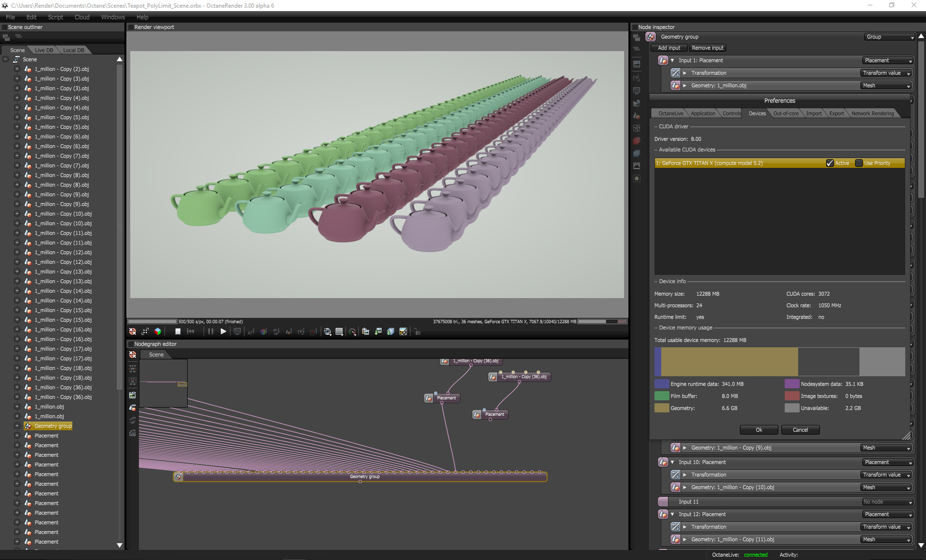Switch to Out-of-core preferences tab

[786, 113]
